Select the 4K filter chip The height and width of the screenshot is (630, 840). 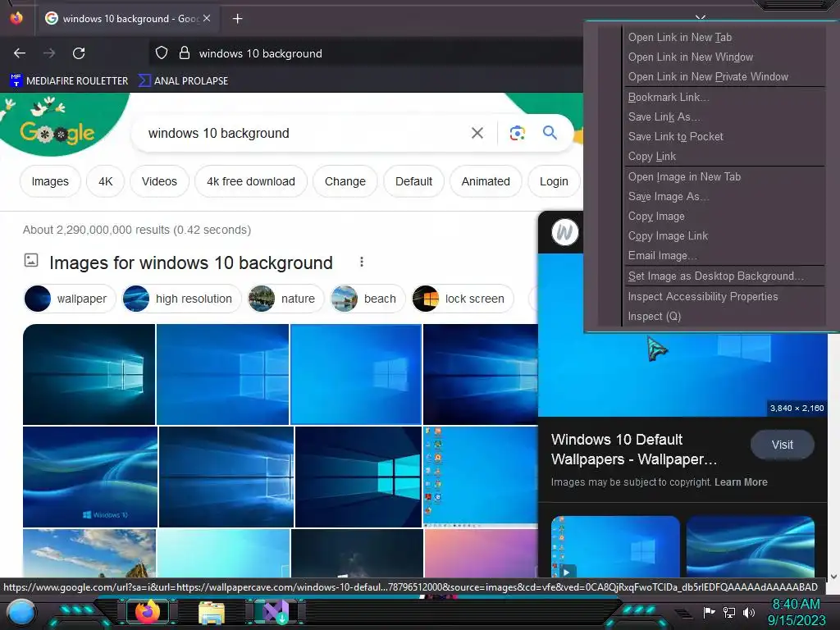106,181
